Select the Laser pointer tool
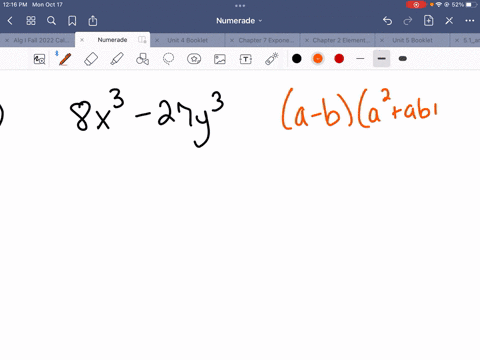This screenshot has width=480, height=360. point(272,59)
